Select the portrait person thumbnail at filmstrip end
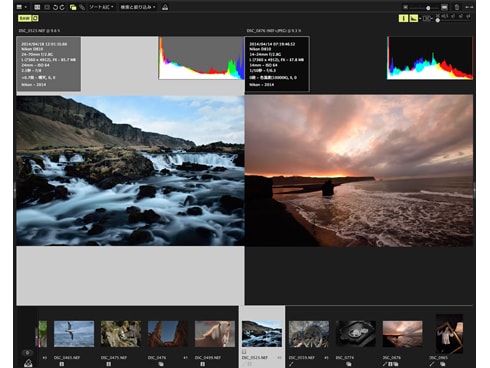This screenshot has height=368, width=490. [x=449, y=334]
